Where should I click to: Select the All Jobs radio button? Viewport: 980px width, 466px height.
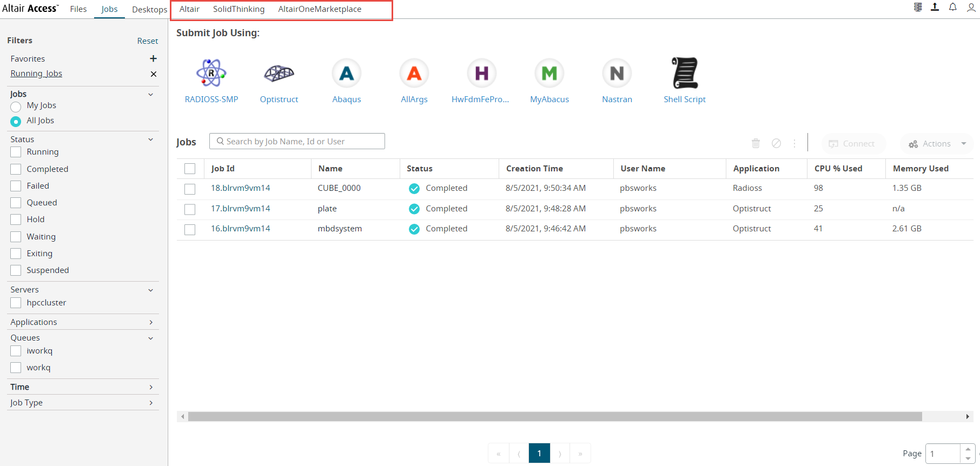tap(16, 122)
